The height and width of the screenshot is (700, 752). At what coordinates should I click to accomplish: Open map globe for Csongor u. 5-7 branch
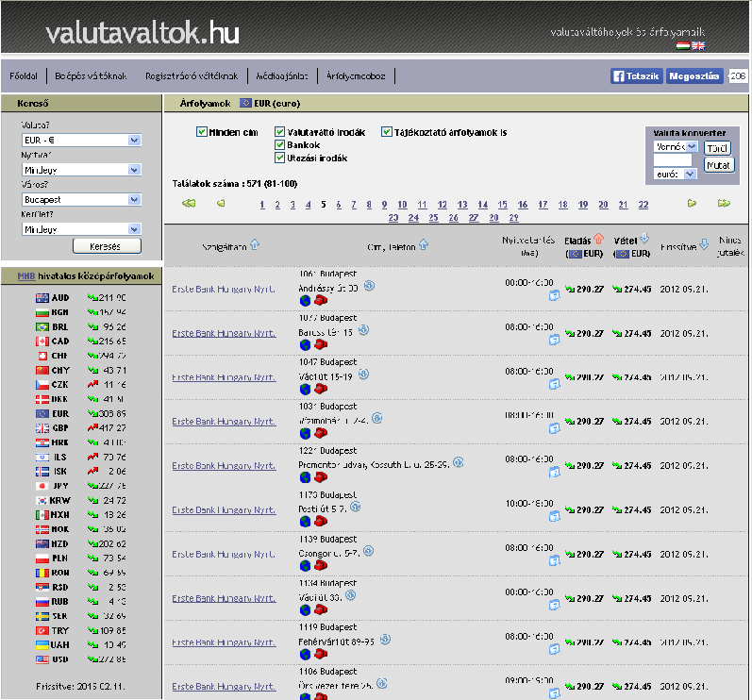(305, 566)
